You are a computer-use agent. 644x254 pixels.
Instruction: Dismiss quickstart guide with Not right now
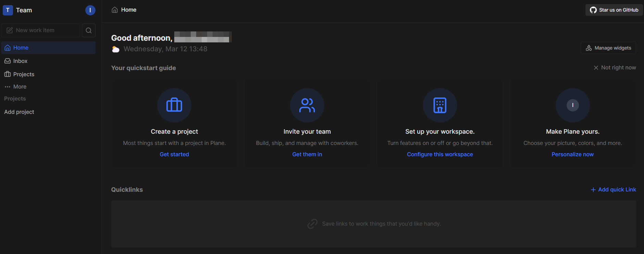pyautogui.click(x=615, y=68)
